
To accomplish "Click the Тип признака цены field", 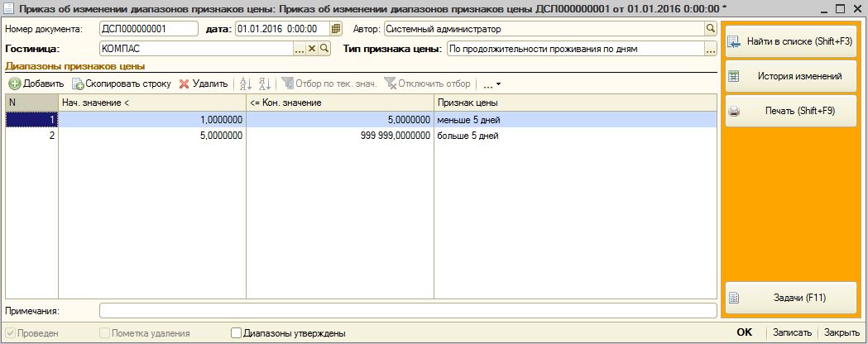I will click(575, 49).
